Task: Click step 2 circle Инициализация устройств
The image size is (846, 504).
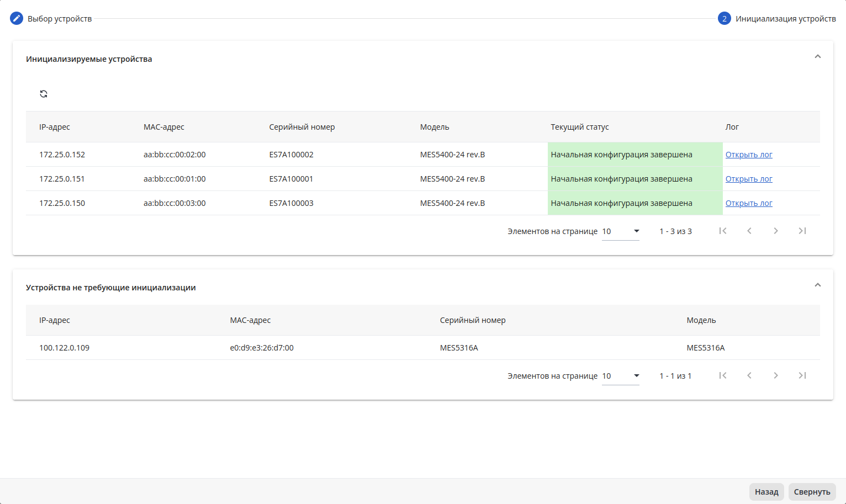Action: click(x=724, y=18)
